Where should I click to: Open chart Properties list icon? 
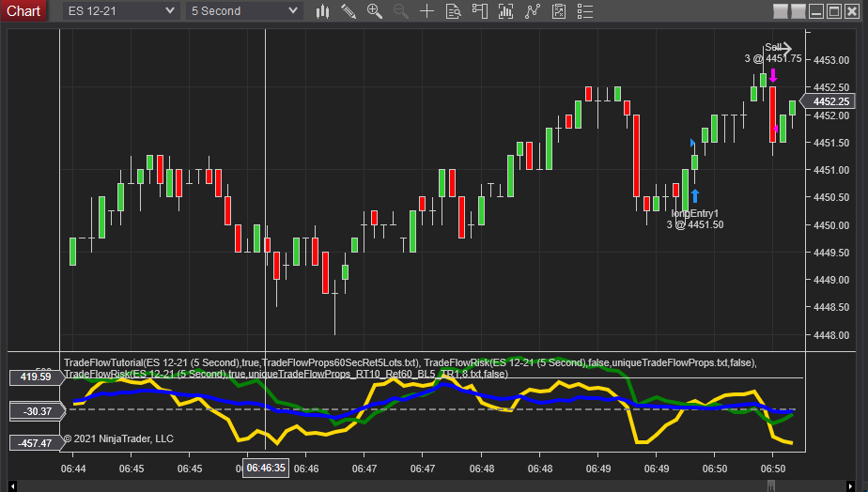tap(585, 11)
